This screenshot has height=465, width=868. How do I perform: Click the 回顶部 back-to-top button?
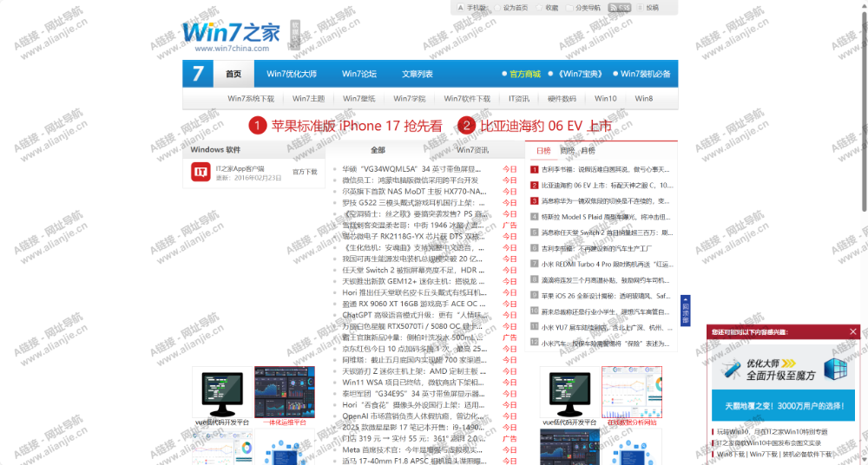[x=686, y=311]
